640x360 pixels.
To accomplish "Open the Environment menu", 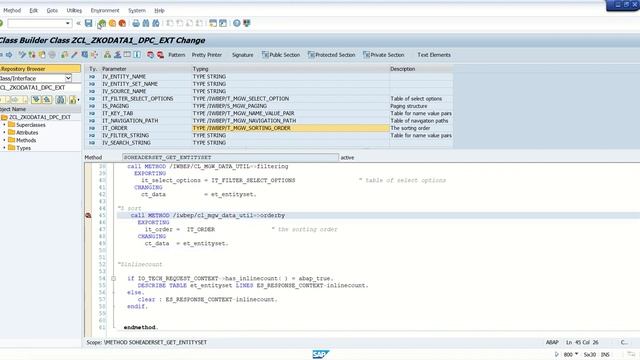I will pos(105,11).
